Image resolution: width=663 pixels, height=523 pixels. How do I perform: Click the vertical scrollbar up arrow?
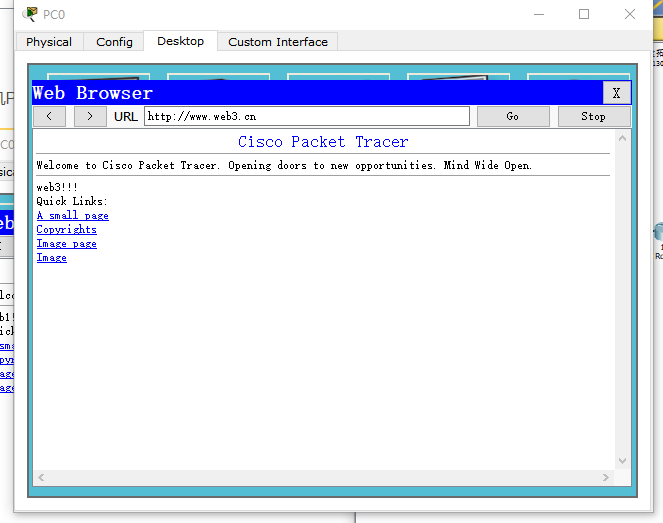tap(622, 138)
